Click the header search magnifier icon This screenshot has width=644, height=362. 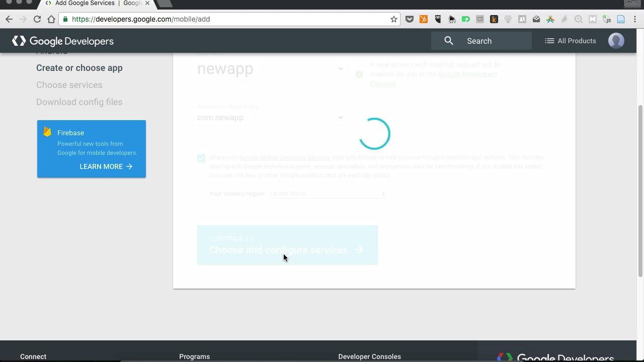click(449, 41)
